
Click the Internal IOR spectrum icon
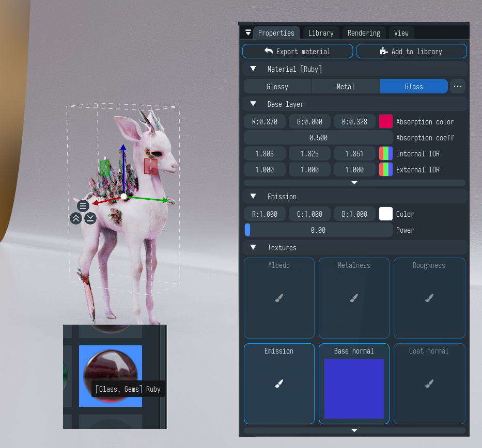[x=386, y=154]
